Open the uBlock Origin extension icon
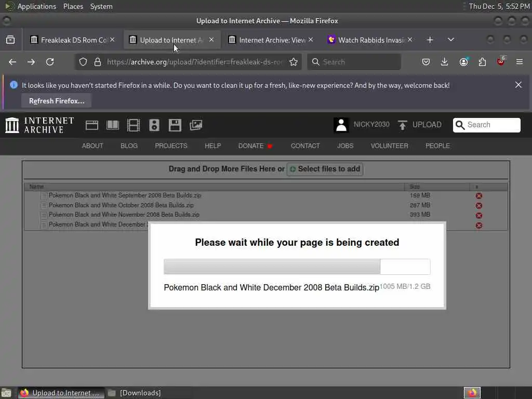This screenshot has height=399, width=532. tap(501, 62)
